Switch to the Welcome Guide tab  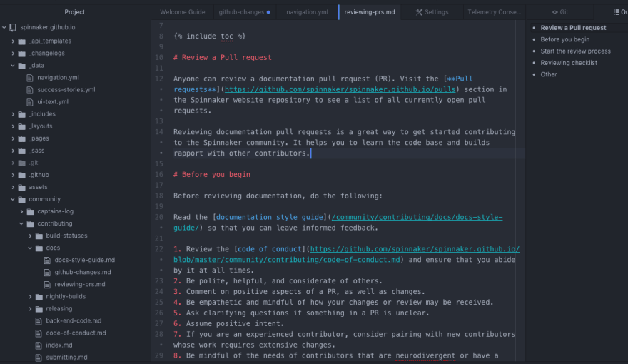(182, 12)
